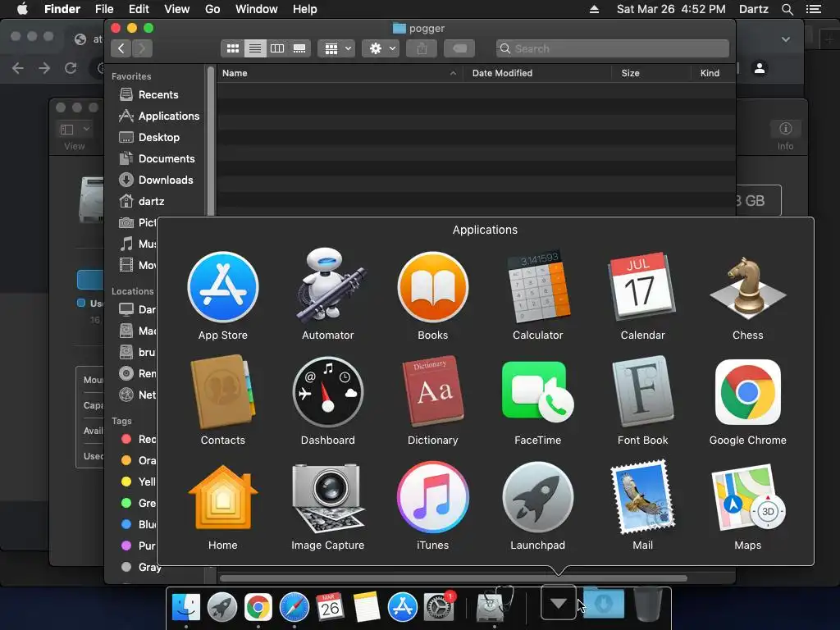Open the Action gear menu

(381, 48)
